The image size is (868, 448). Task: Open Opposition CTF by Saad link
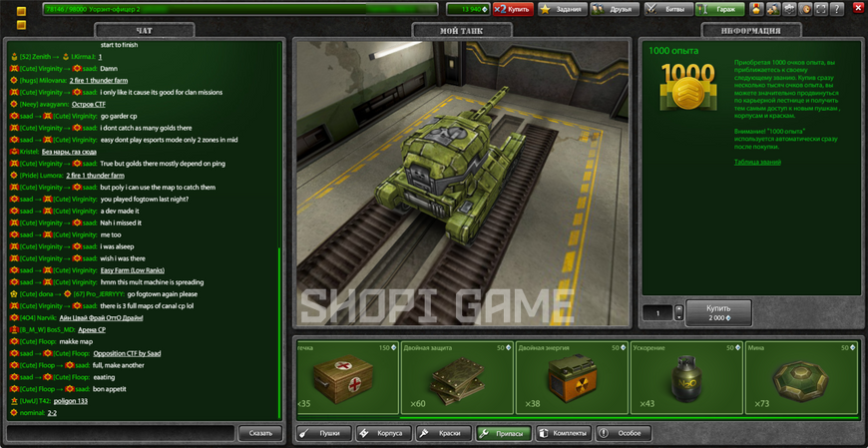point(127,353)
